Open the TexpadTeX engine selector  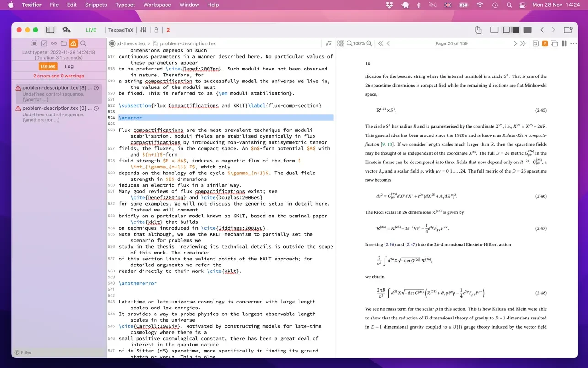point(120,30)
